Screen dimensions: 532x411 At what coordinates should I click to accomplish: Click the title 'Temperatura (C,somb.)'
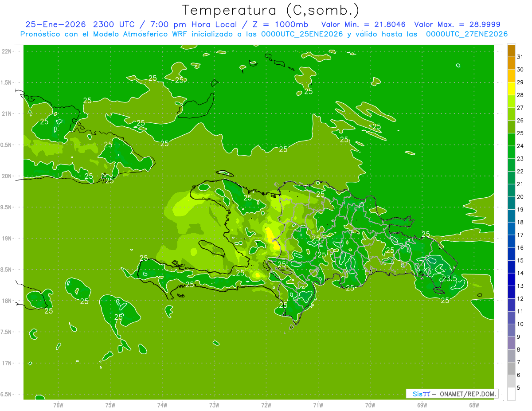[270, 10]
